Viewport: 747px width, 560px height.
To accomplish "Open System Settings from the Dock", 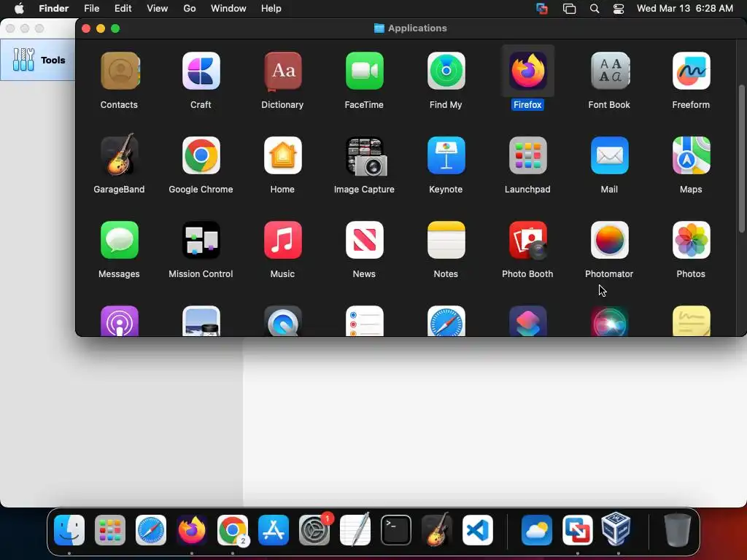I will (314, 530).
